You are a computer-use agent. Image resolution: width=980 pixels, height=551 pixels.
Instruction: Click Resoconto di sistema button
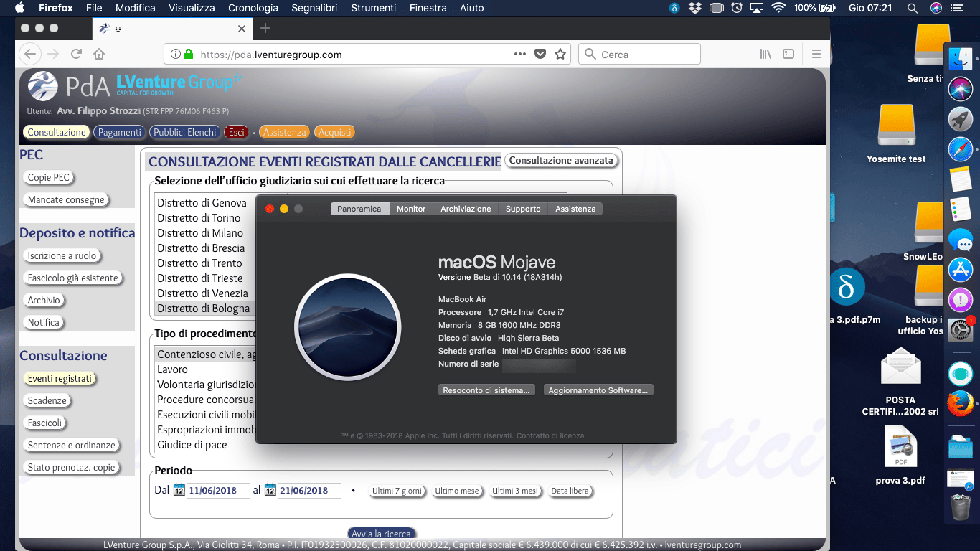pos(486,390)
